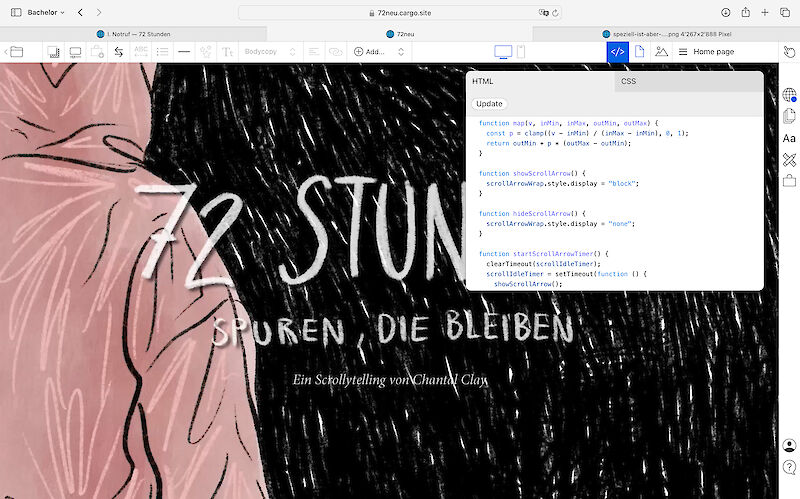The width and height of the screenshot is (800, 499).
Task: Insert a bulleted list
Action: click(162, 52)
